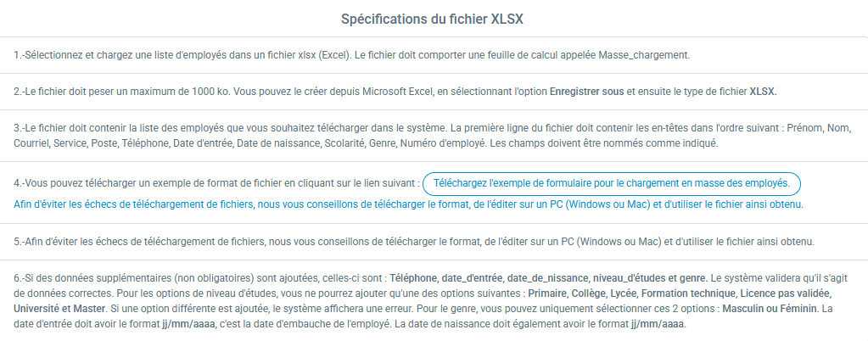Click the 'Masse_chargement.' sheet name in step 1
Image resolution: width=868 pixels, height=341 pixels.
[x=644, y=56]
